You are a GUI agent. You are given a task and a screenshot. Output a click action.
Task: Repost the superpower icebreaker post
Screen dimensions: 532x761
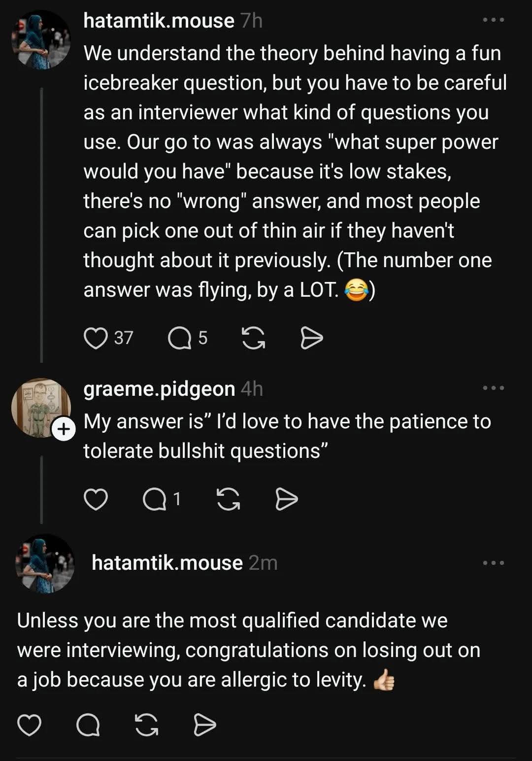[x=254, y=338]
